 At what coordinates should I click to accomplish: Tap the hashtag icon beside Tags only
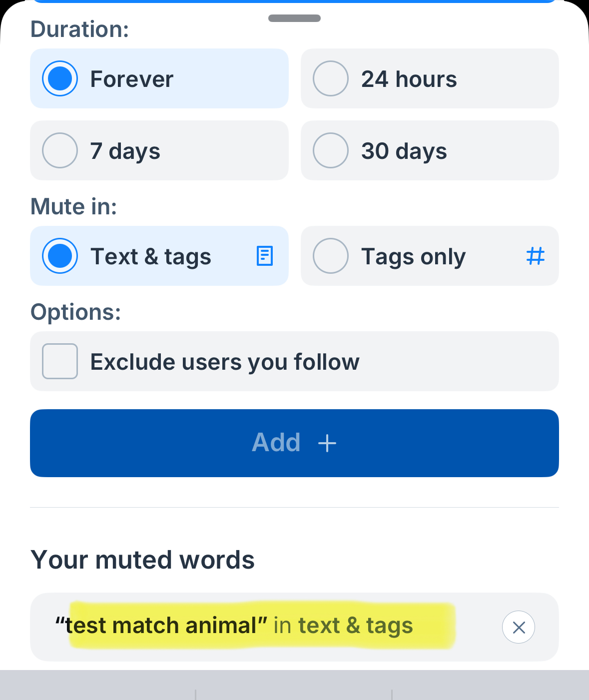(535, 256)
